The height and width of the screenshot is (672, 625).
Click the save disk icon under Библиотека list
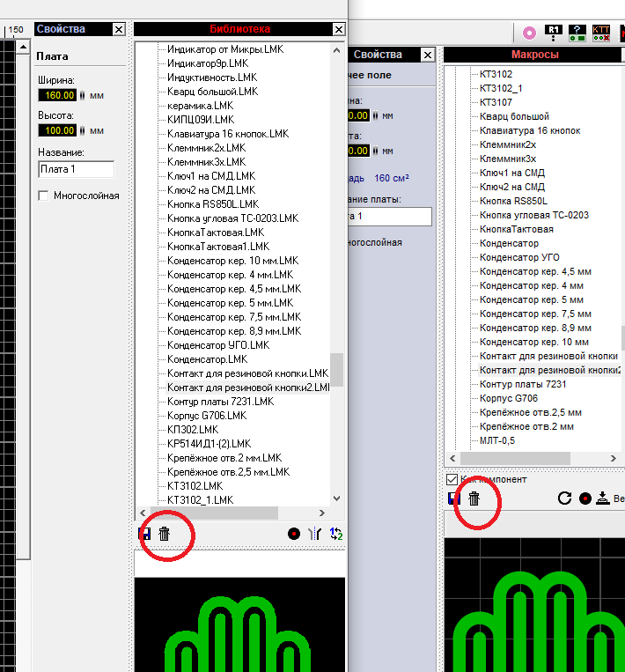point(145,533)
